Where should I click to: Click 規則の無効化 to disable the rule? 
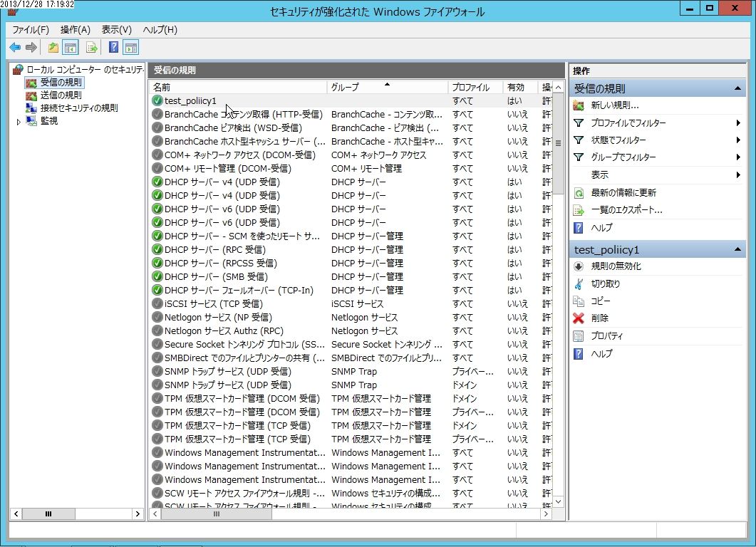[616, 266]
